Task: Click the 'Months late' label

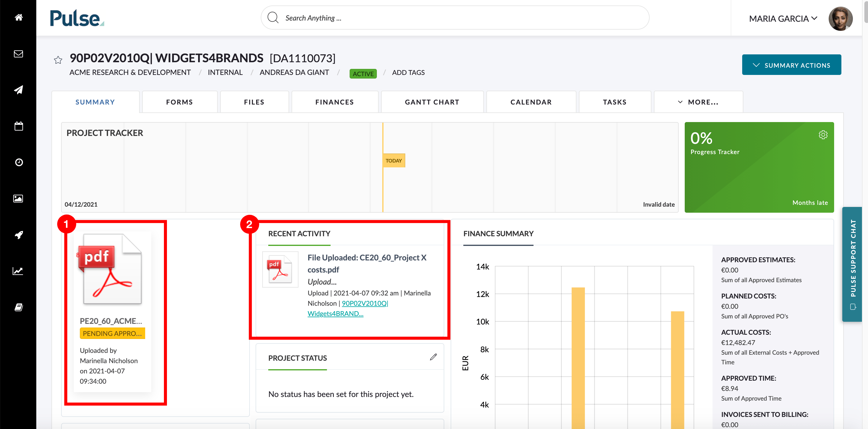Action: [810, 202]
